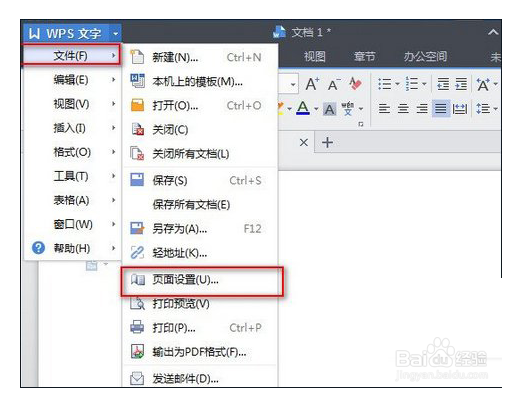Clear formatting with eraser icon
This screenshot has width=516, height=393.
355,84
